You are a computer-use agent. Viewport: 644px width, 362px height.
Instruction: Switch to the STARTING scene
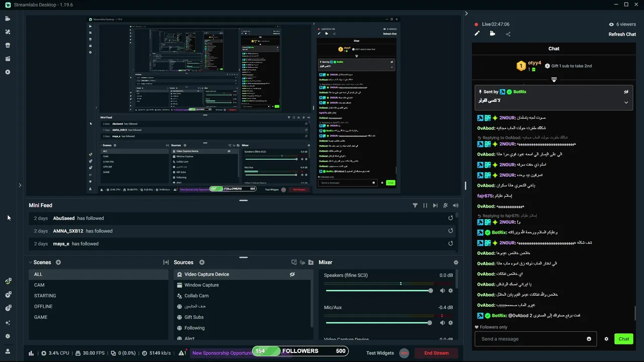tap(99, 296)
